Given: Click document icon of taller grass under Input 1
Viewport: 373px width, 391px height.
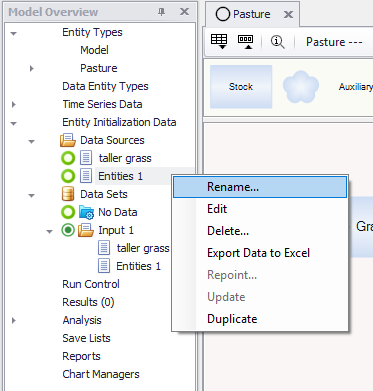Looking at the screenshot, I should tap(104, 248).
